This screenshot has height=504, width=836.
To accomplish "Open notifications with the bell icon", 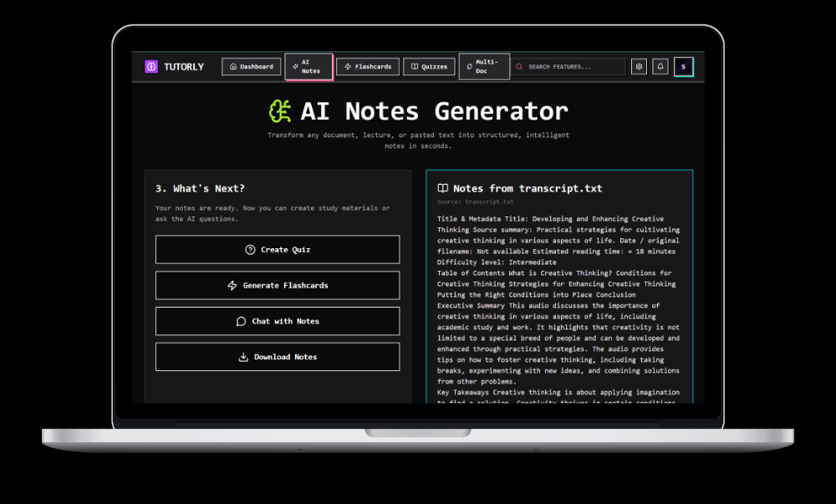I will click(x=660, y=67).
